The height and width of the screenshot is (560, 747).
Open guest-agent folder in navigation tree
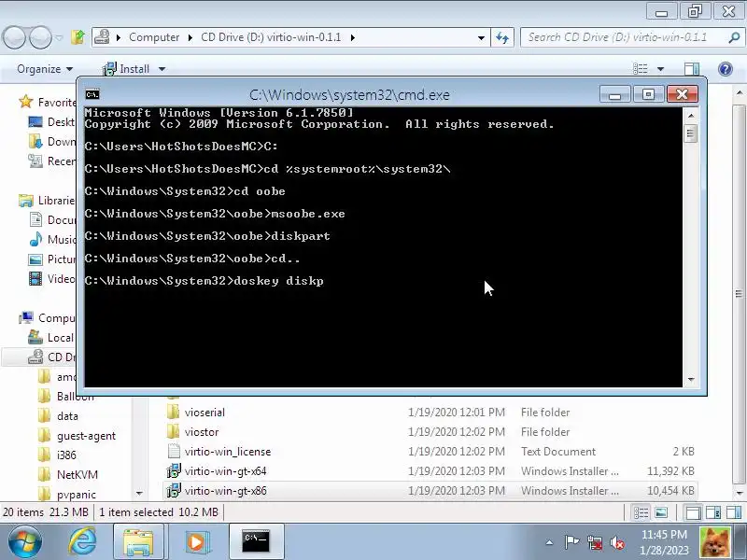[77, 435]
